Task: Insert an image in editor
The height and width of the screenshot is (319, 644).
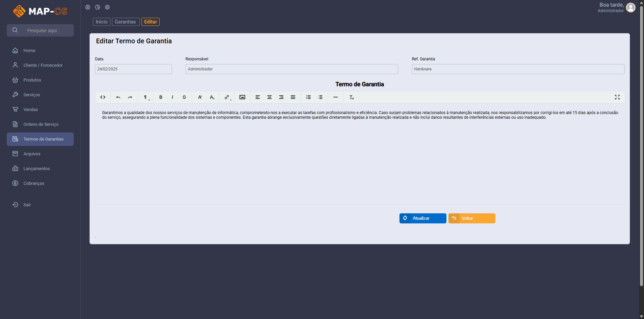Action: (242, 97)
